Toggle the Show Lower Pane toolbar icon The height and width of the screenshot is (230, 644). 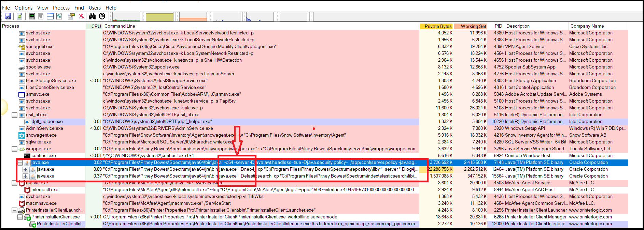50,16
